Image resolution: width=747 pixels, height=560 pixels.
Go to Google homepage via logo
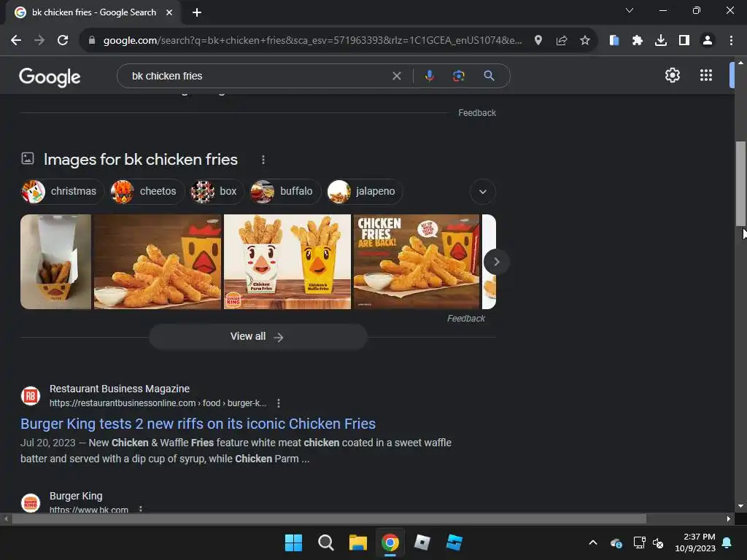pos(50,77)
